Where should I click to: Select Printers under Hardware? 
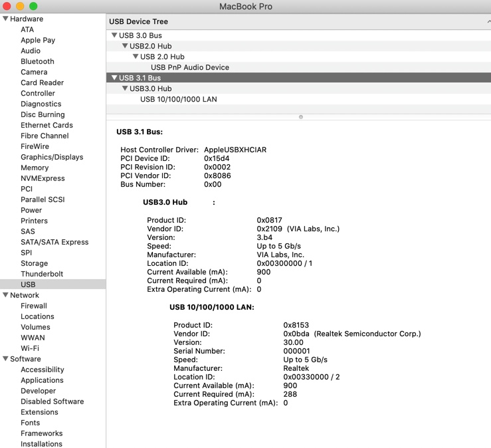[34, 221]
